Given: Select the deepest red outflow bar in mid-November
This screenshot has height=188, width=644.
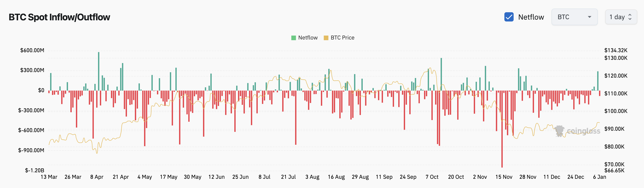Looking at the screenshot, I should (x=502, y=129).
